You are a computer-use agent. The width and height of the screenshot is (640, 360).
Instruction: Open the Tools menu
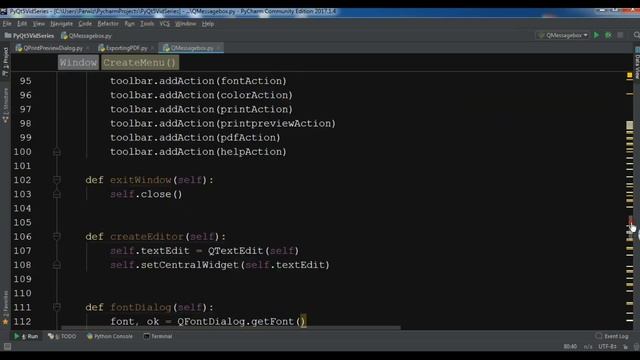pos(147,24)
